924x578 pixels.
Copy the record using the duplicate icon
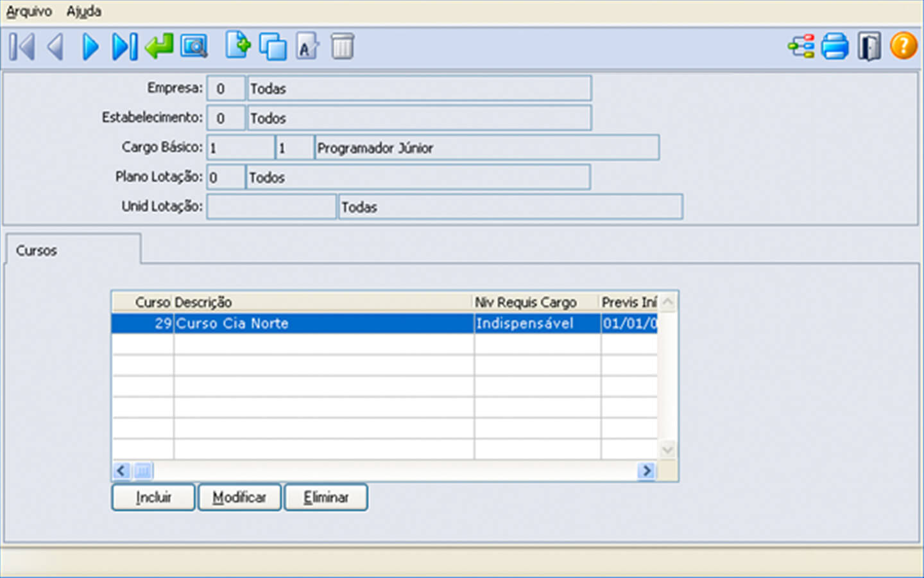pos(273,47)
